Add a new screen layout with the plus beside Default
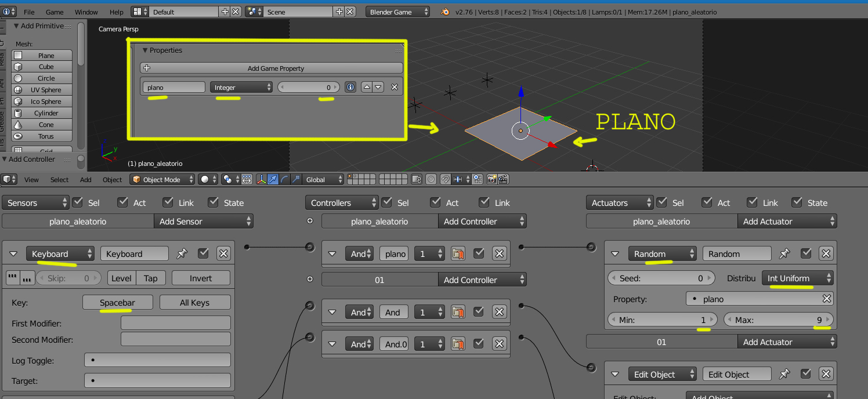This screenshot has width=868, height=399. 225,12
